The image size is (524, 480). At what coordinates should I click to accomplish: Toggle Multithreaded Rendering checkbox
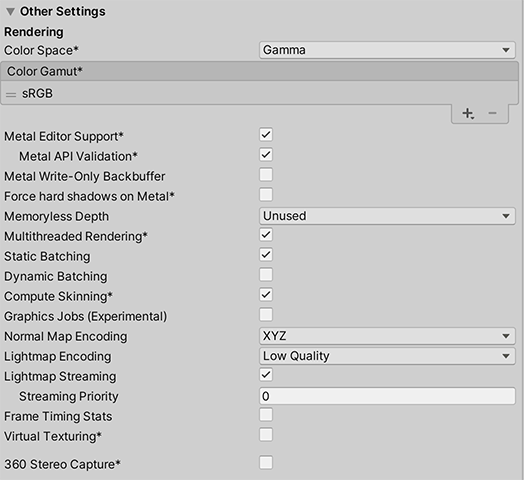[x=266, y=235]
